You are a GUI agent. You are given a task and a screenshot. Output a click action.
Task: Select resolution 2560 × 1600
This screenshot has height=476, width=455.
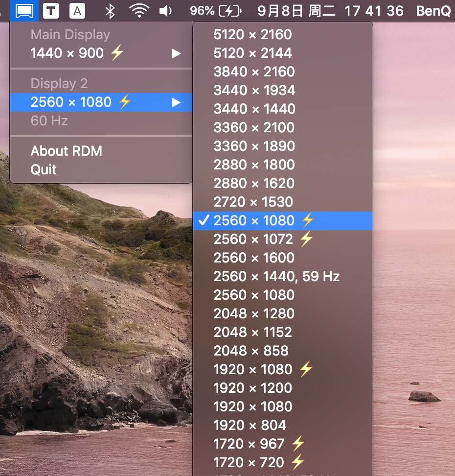tap(283, 258)
